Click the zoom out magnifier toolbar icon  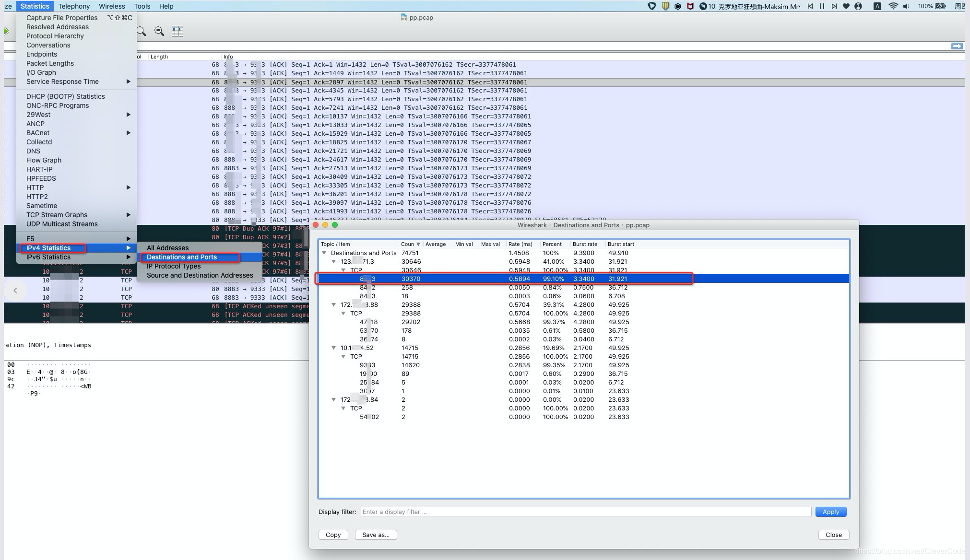click(x=141, y=31)
